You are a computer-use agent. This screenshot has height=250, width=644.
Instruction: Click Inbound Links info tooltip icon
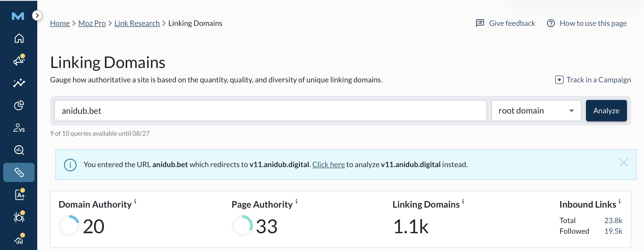(620, 201)
